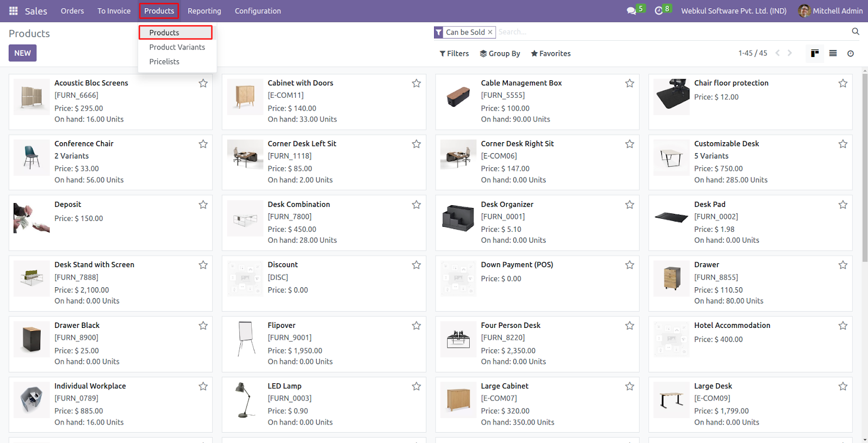868x443 pixels.
Task: Expand the Group By dropdown
Action: (x=500, y=53)
